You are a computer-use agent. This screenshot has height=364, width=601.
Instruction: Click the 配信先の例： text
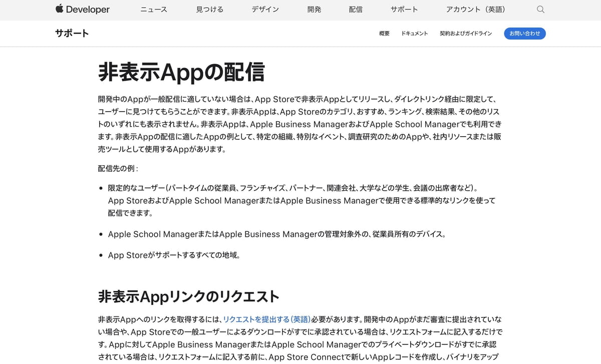click(118, 169)
